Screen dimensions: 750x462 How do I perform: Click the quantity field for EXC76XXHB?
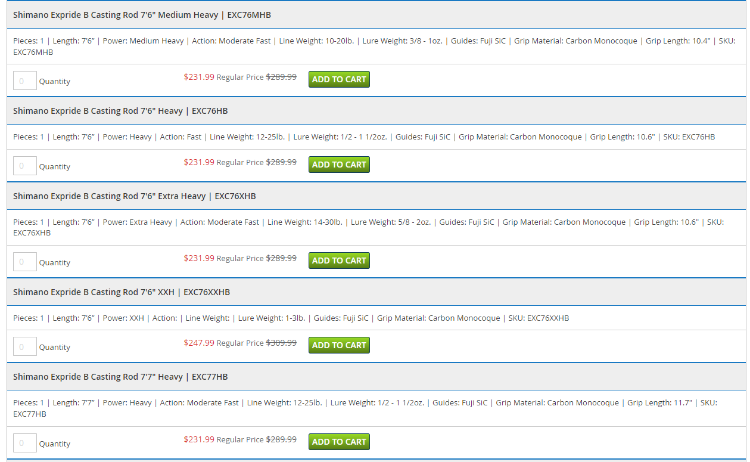pyautogui.click(x=25, y=347)
